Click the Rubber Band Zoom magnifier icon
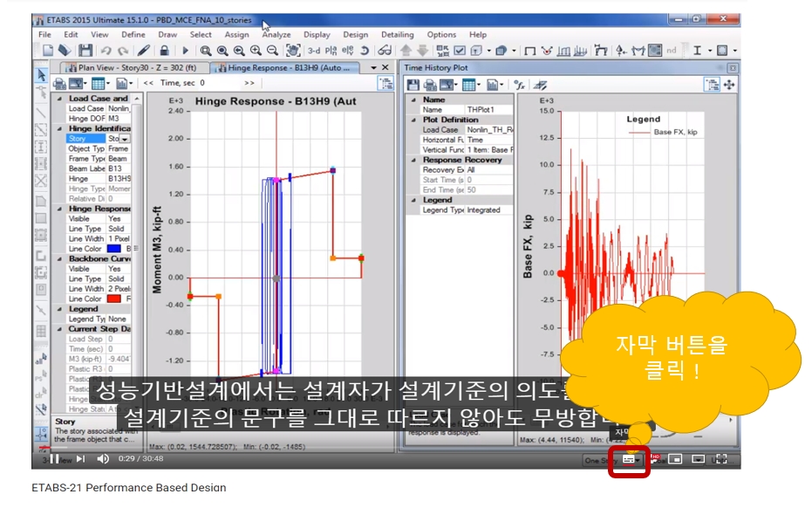812x508 pixels. (206, 51)
